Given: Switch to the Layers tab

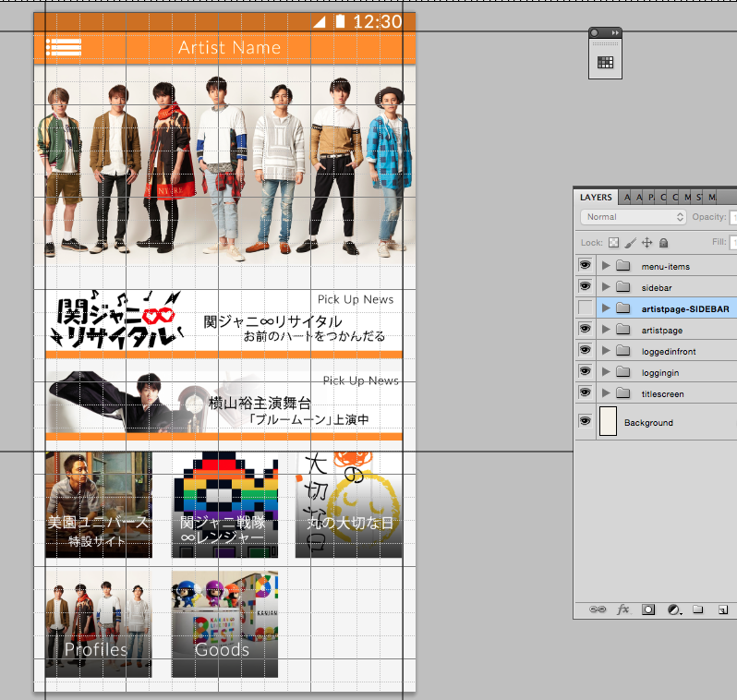Looking at the screenshot, I should (x=596, y=197).
